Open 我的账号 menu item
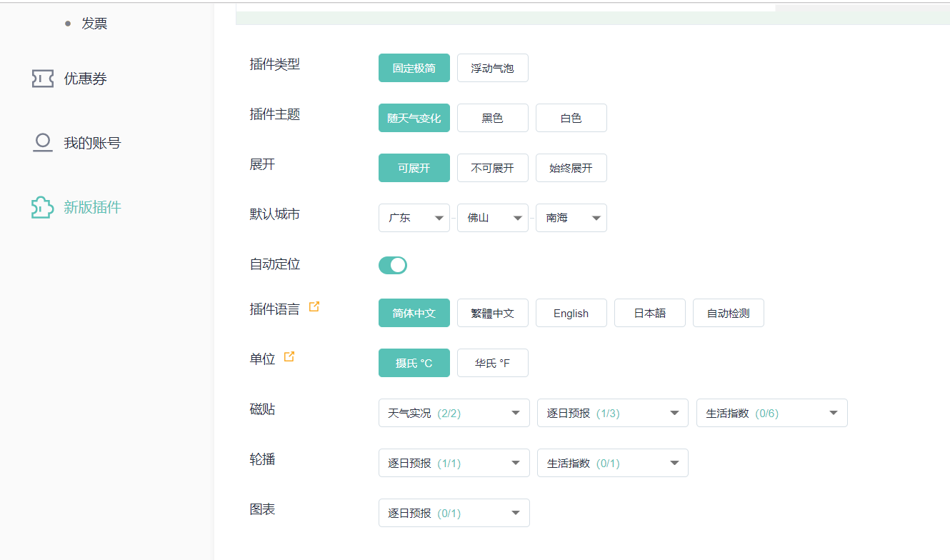The width and height of the screenshot is (950, 560). point(93,143)
